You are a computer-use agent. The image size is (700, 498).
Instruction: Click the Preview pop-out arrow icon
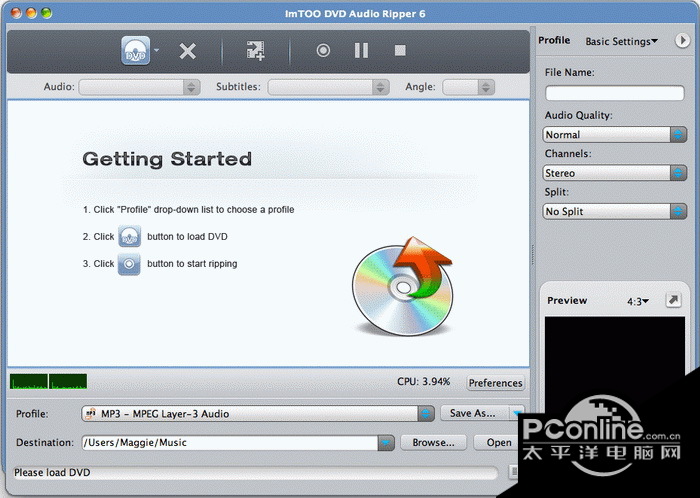[x=673, y=300]
